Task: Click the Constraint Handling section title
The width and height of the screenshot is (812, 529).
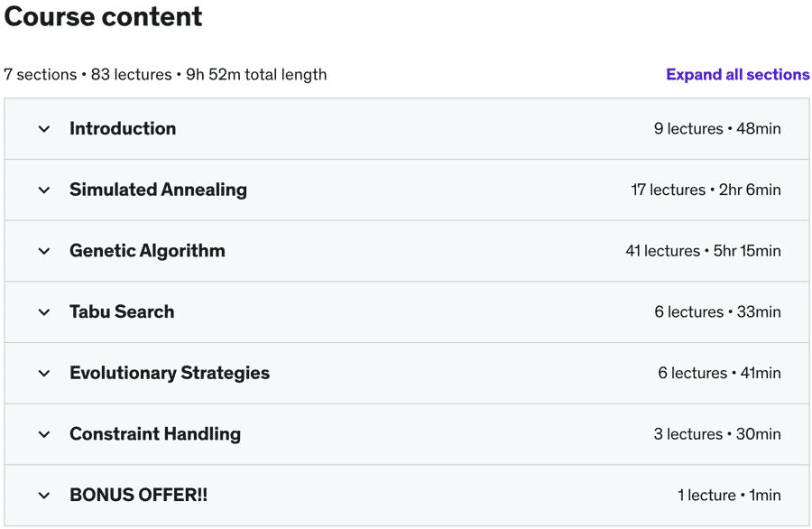Action: [155, 434]
